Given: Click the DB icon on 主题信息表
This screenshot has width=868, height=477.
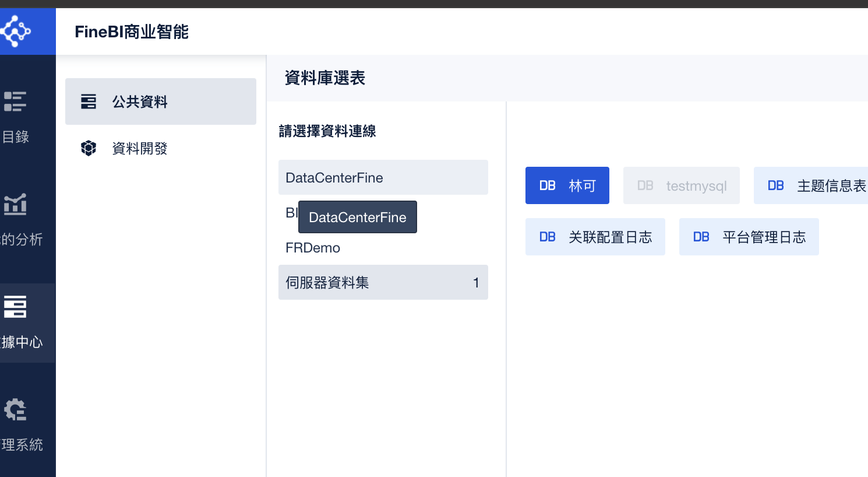Looking at the screenshot, I should click(x=776, y=185).
